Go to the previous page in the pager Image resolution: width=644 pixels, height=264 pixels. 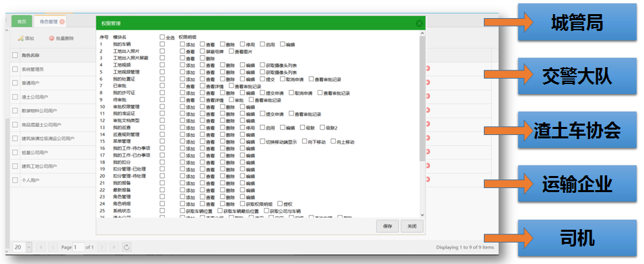tap(53, 247)
